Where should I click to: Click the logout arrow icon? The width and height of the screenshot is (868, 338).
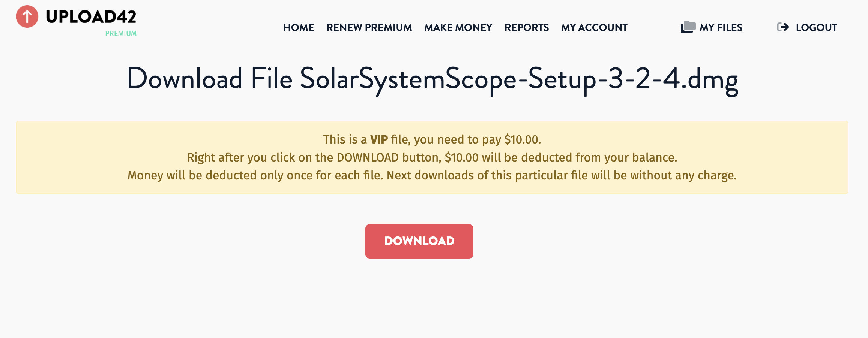coord(783,27)
